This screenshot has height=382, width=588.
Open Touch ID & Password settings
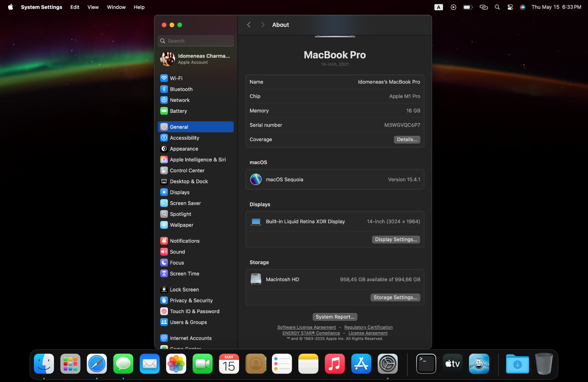(196, 311)
